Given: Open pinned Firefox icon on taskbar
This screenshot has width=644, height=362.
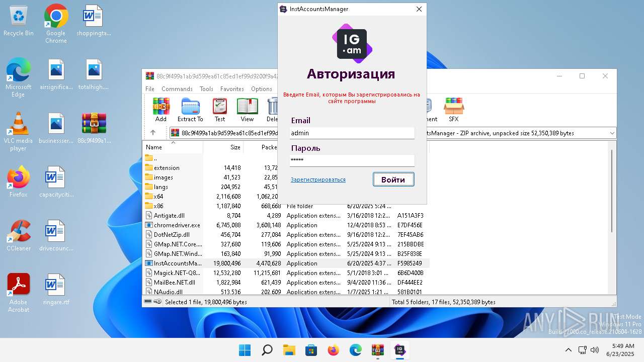Looking at the screenshot, I should click(333, 350).
